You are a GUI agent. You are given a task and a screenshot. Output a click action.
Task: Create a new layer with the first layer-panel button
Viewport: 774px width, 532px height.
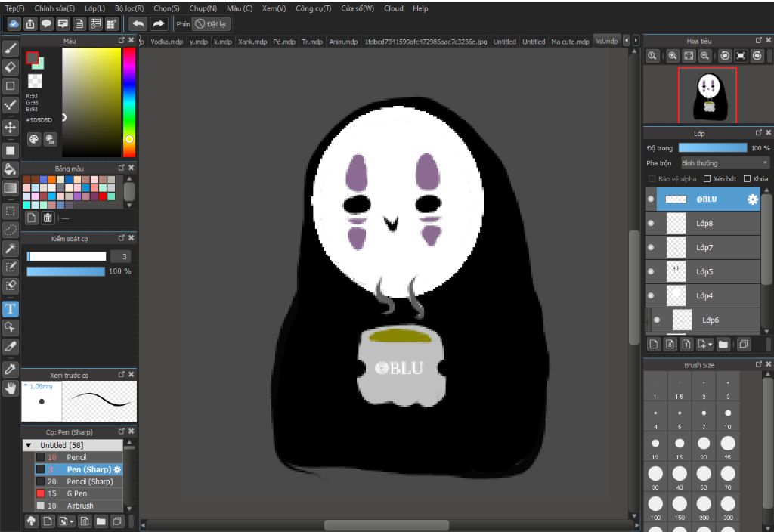[x=654, y=344]
